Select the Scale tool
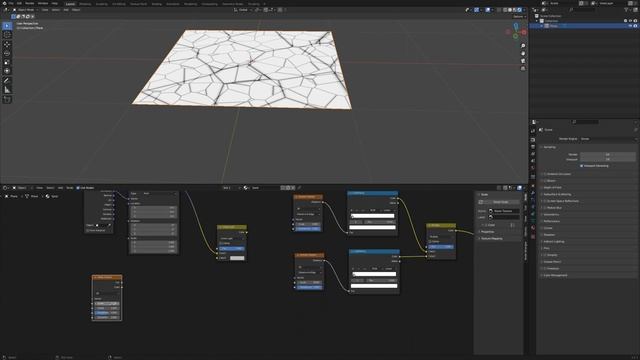Image resolution: width=640 pixels, height=360 pixels. point(7,62)
